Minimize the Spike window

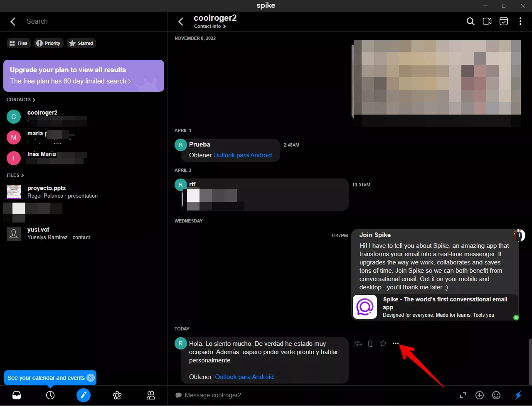coord(485,6)
